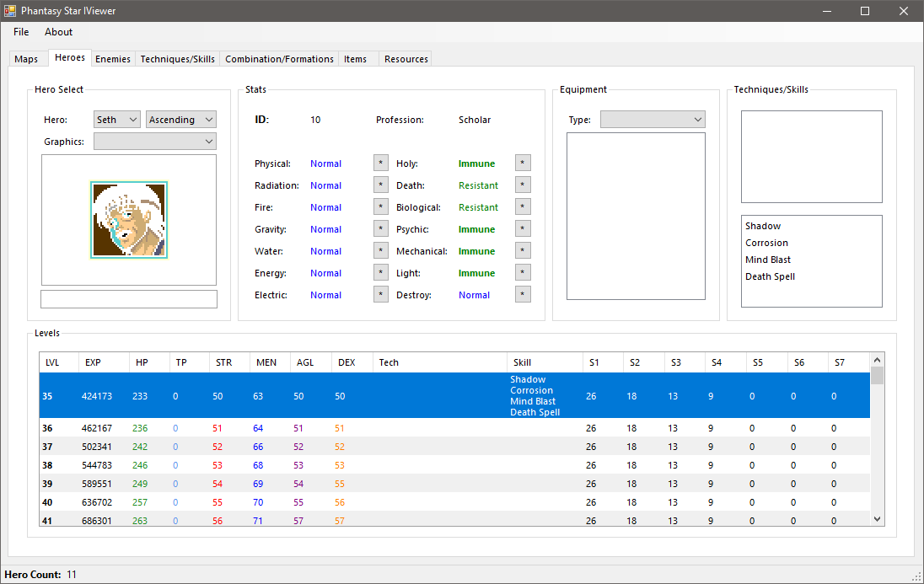Click the Resistant value for Death
924x584 pixels.
point(479,185)
